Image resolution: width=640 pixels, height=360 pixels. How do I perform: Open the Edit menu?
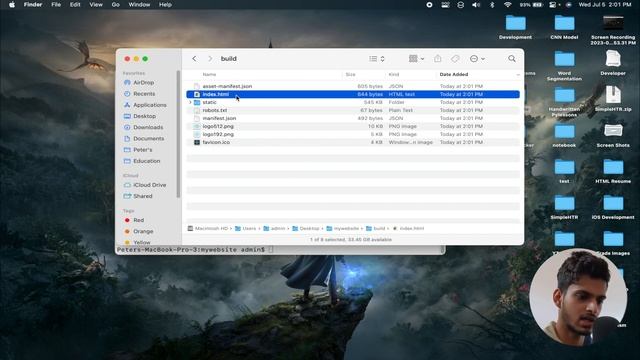[x=75, y=5]
